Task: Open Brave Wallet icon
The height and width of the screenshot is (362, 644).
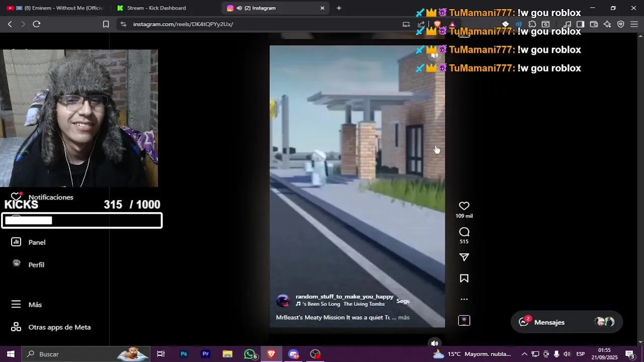Action: coord(594,24)
